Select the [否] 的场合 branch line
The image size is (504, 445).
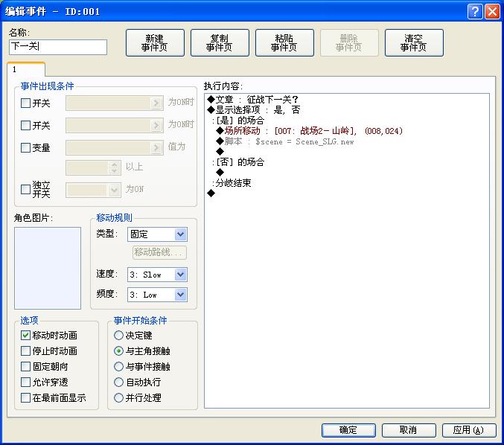tap(238, 162)
